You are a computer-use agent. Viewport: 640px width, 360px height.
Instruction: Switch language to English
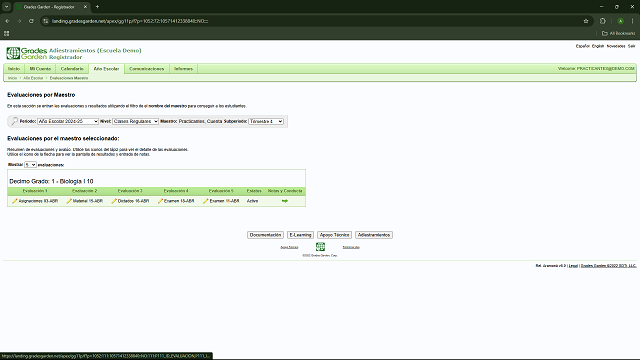click(598, 46)
